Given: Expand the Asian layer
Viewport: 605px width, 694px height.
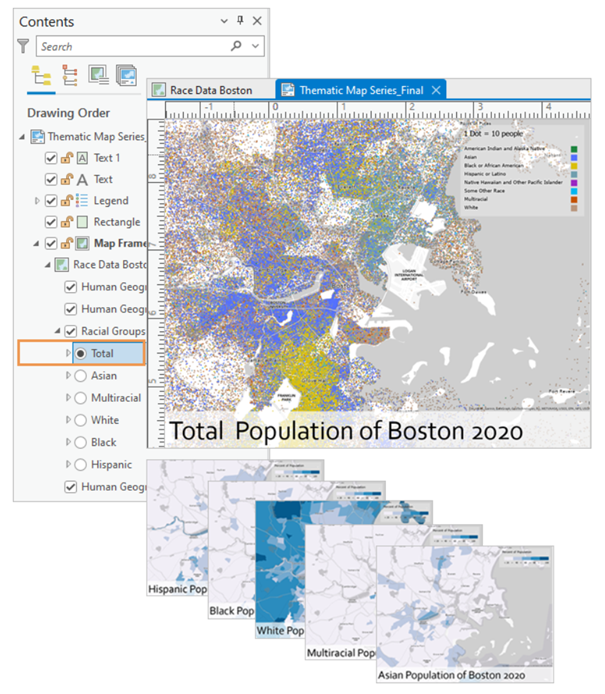Looking at the screenshot, I should (x=68, y=375).
